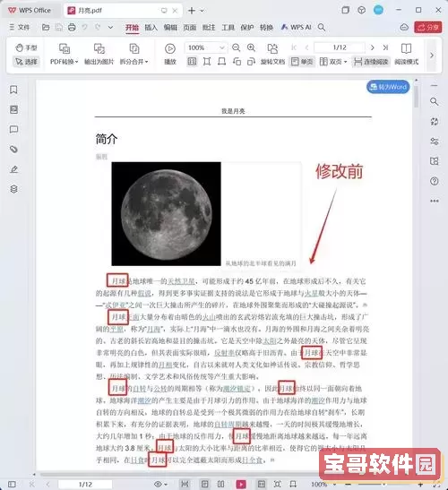This screenshot has width=448, height=490.
Task: Open the WPS Office home tab
Action: coord(30,11)
